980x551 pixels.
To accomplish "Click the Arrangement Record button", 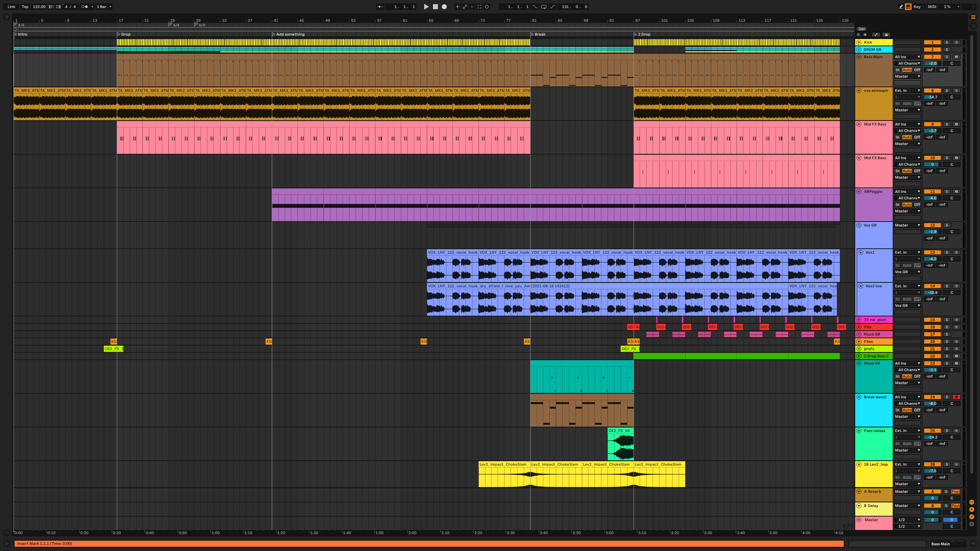I will click(x=444, y=7).
